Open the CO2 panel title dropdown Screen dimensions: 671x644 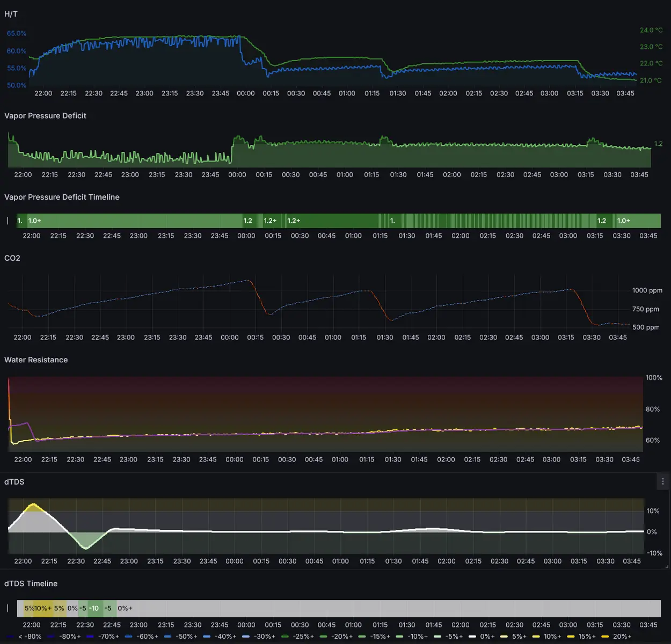[12, 258]
